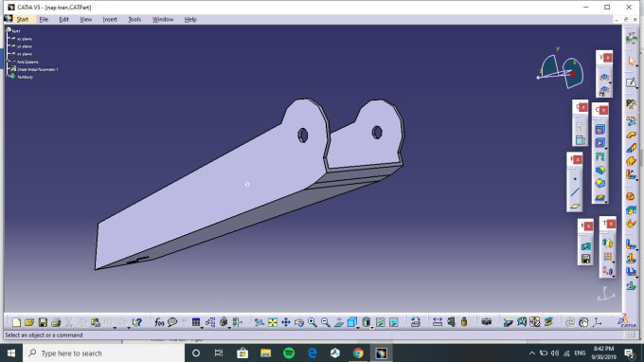
Task: Click the What's This help icon
Action: pos(136,322)
